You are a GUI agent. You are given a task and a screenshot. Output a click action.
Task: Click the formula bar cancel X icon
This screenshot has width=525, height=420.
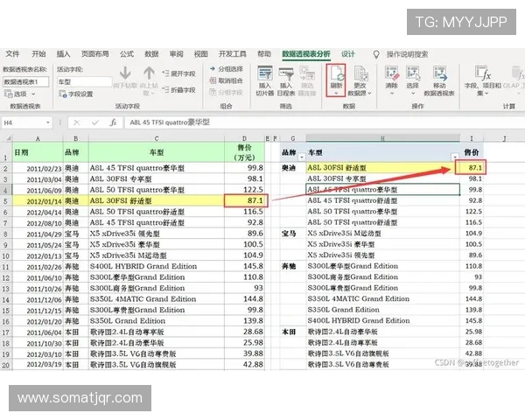77,122
